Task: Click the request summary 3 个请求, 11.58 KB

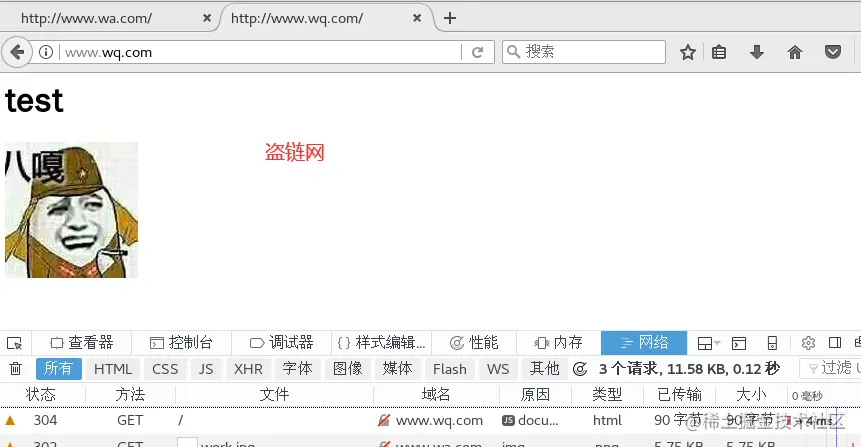Action: [x=689, y=368]
